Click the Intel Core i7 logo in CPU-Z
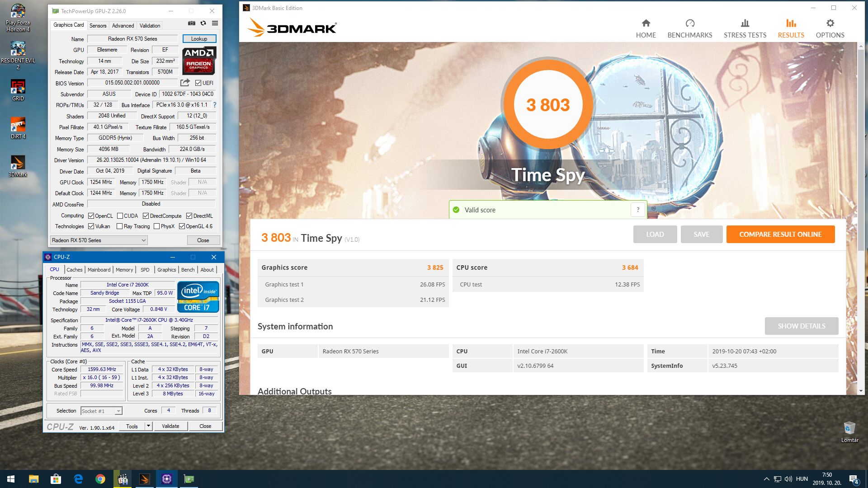The width and height of the screenshot is (868, 488). [x=198, y=296]
